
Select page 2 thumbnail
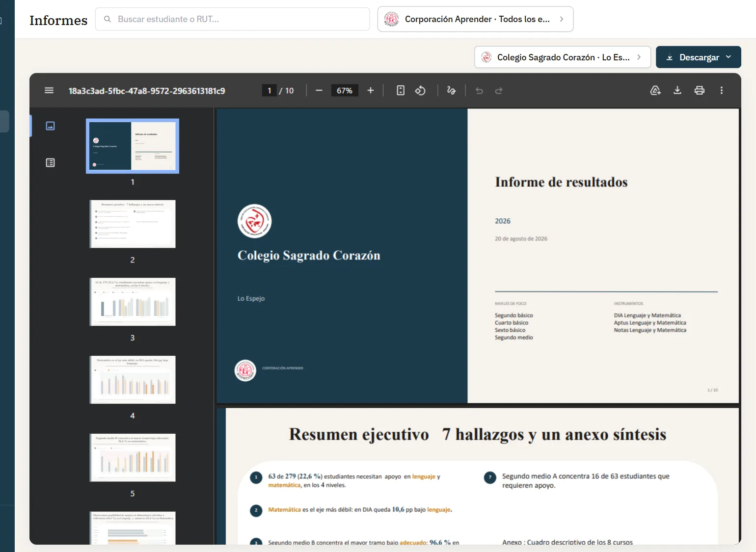(133, 224)
